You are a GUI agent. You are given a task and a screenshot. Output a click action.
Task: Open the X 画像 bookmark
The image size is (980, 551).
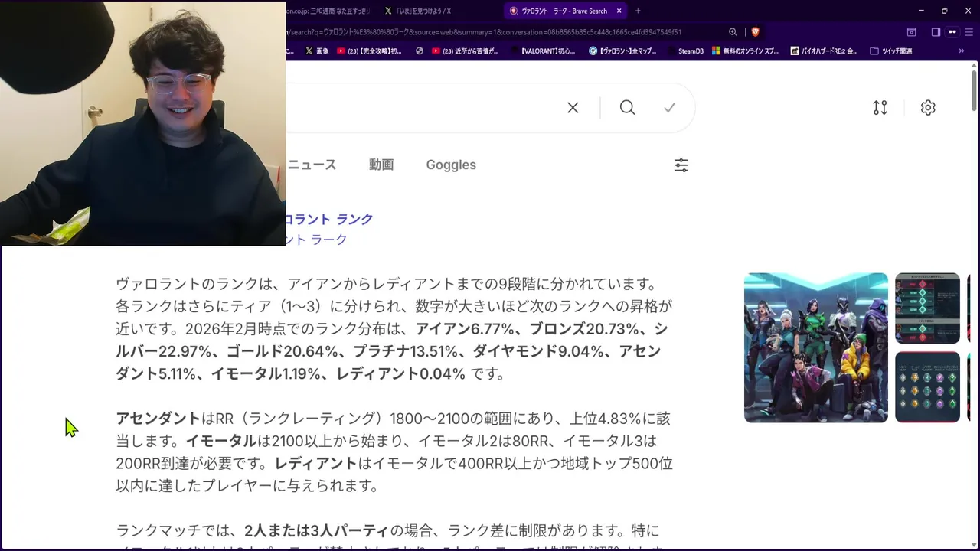(x=317, y=51)
